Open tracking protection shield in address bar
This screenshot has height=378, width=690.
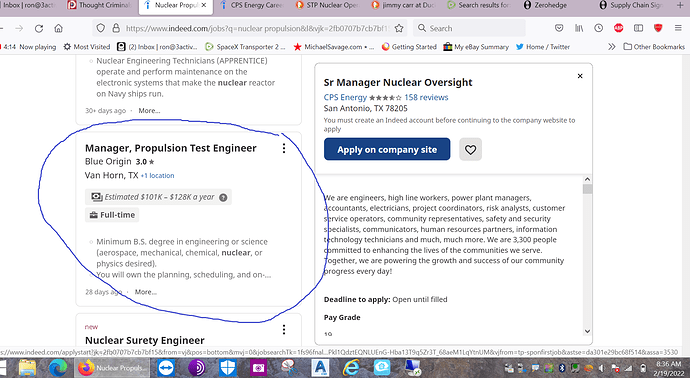(101, 28)
